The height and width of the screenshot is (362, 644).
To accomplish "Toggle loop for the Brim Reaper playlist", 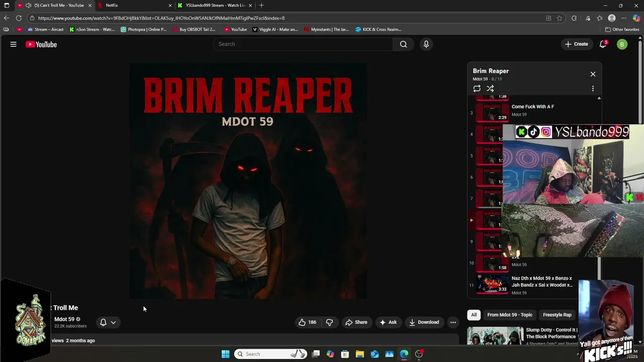I will [x=476, y=88].
